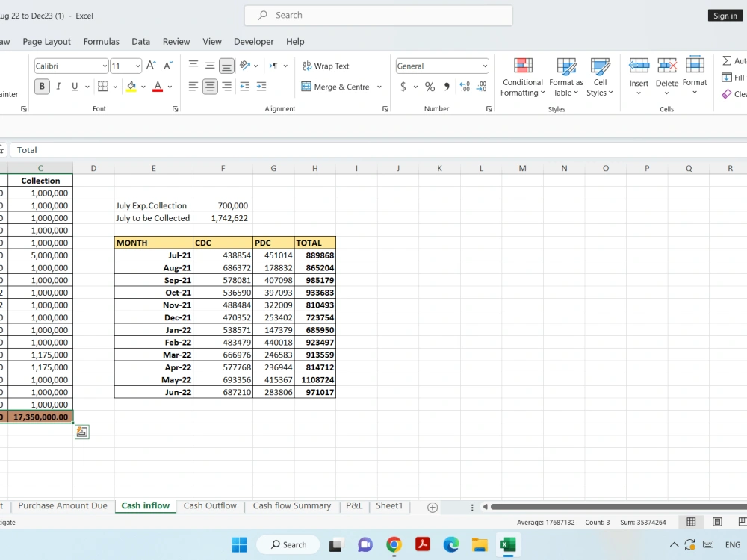
Task: Open Number dialog launcher
Action: (489, 109)
